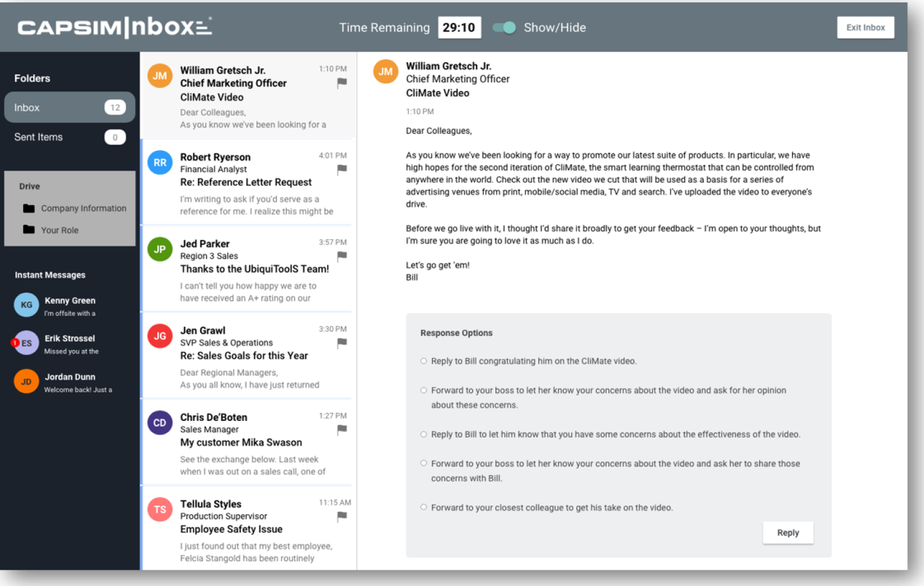This screenshot has height=586, width=924.
Task: Click the JM avatar in the email list
Action: [x=160, y=76]
